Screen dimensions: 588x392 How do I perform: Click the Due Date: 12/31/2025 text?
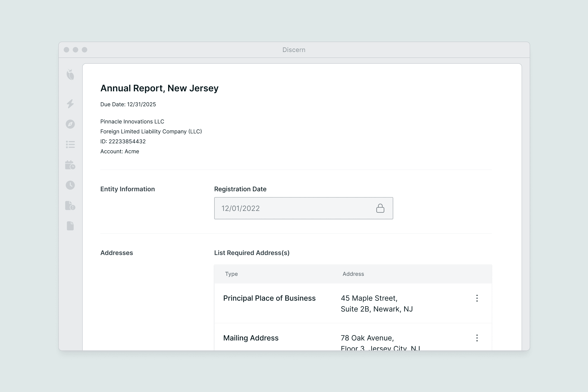coord(128,104)
